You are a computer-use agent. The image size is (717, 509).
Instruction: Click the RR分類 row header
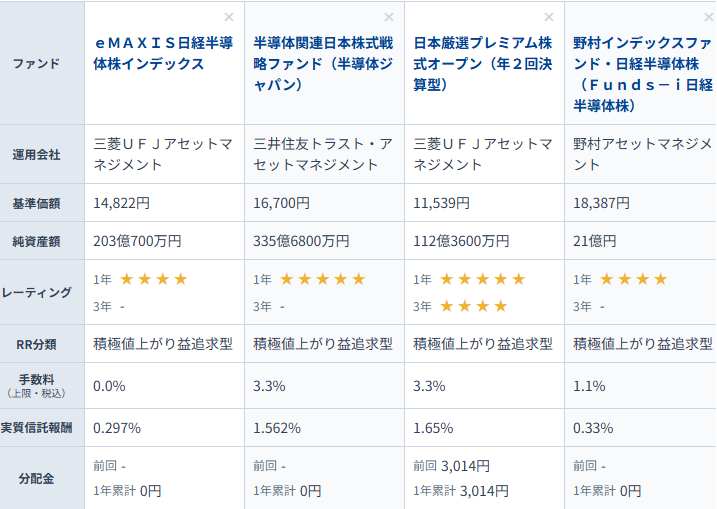[x=36, y=344]
